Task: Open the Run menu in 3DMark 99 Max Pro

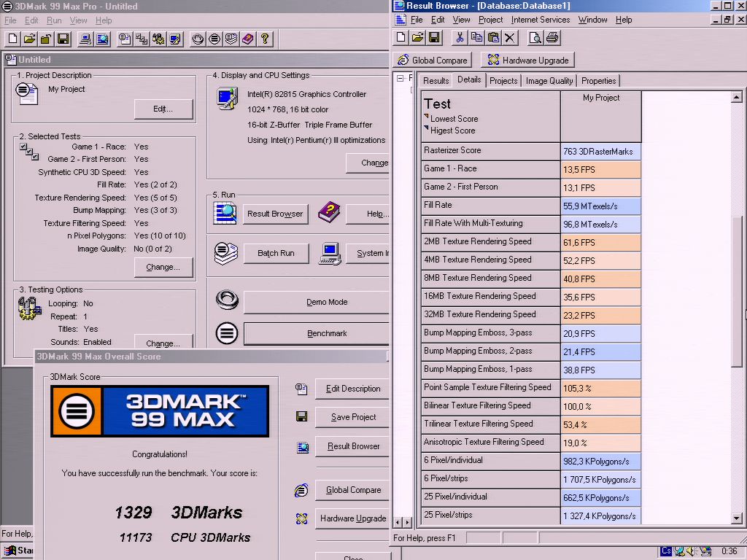Action: point(54,20)
